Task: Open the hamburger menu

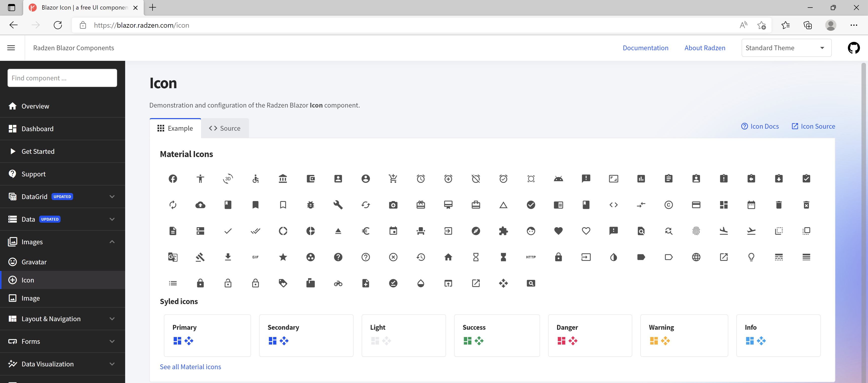Action: [x=11, y=47]
